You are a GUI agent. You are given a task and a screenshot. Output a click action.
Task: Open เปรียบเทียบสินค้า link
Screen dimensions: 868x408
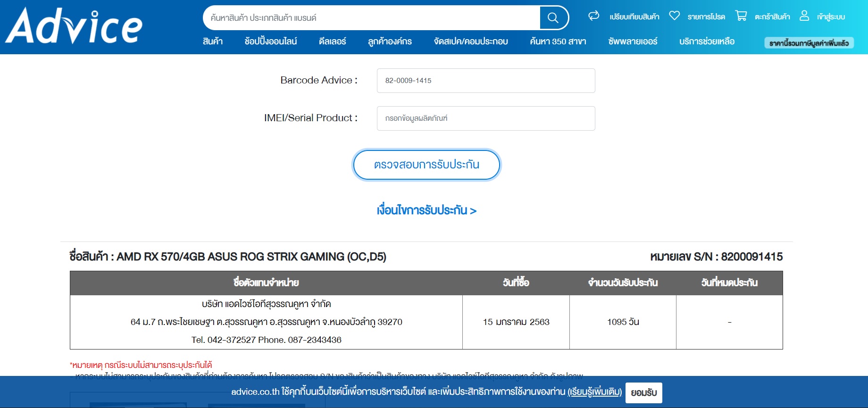pos(634,17)
